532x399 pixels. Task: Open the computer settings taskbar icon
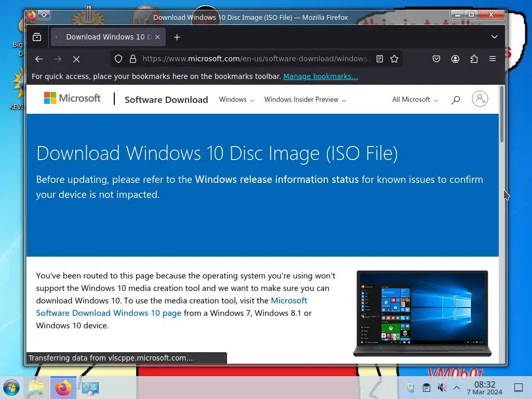[x=90, y=388]
